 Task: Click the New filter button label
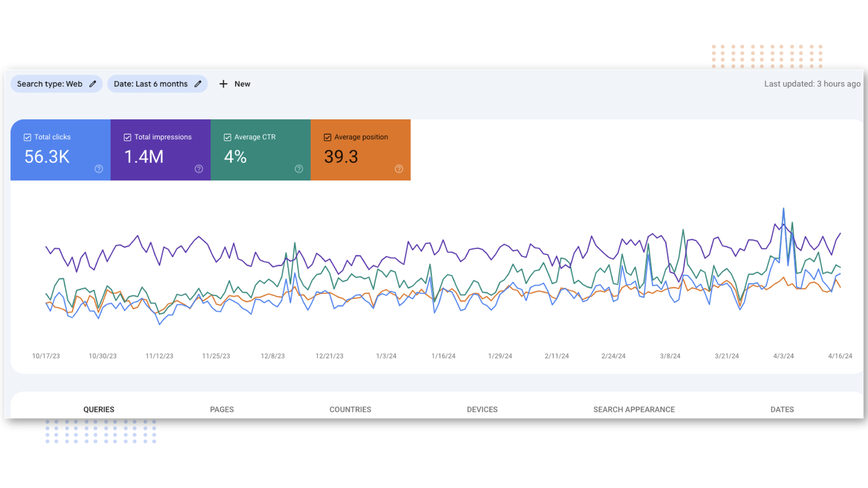pyautogui.click(x=242, y=84)
